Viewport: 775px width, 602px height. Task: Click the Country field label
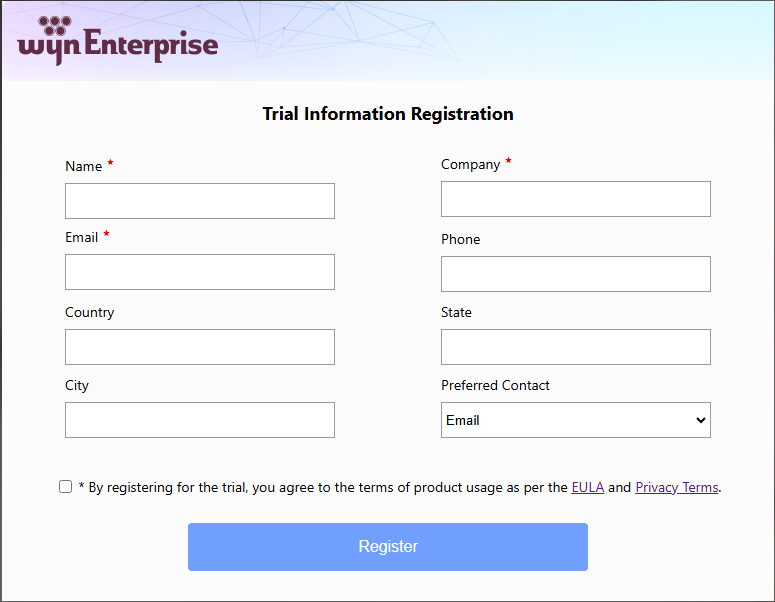click(90, 312)
